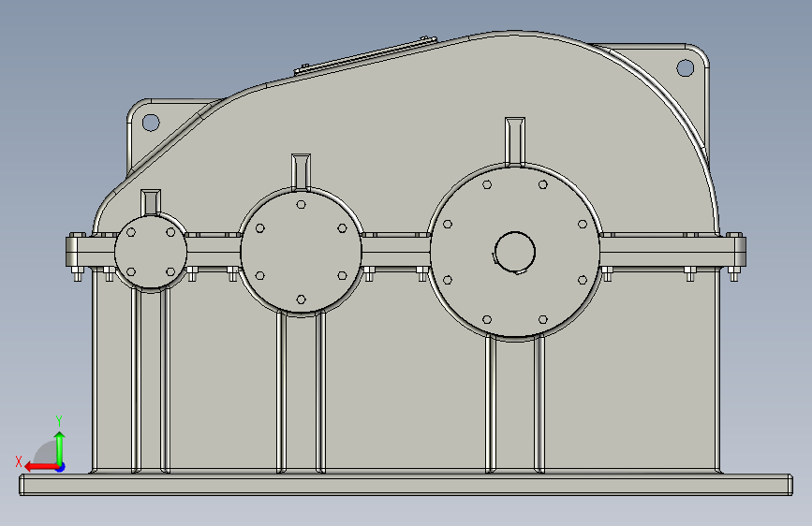812x526 pixels.
Task: Select the lifting lug hole at the top right
Action: (x=686, y=67)
